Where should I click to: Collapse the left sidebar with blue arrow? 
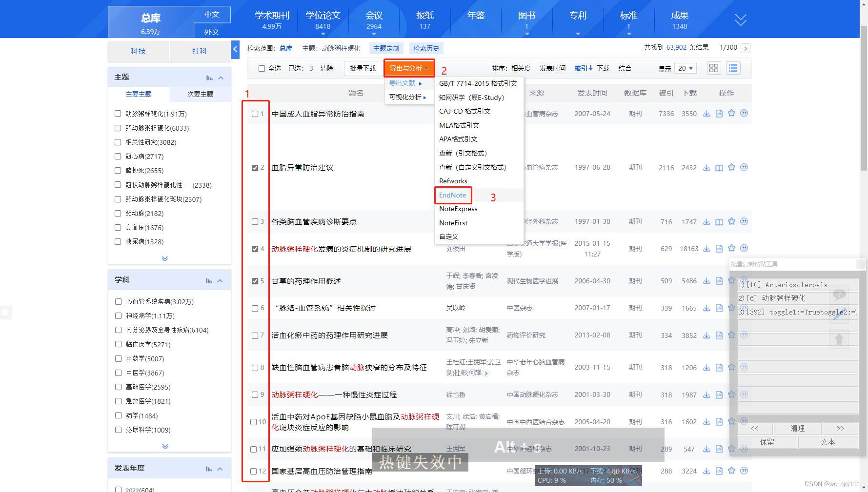[235, 49]
